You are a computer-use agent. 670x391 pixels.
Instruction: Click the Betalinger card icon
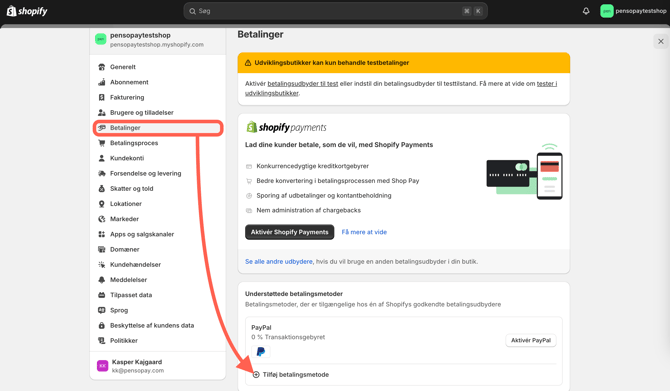102,128
